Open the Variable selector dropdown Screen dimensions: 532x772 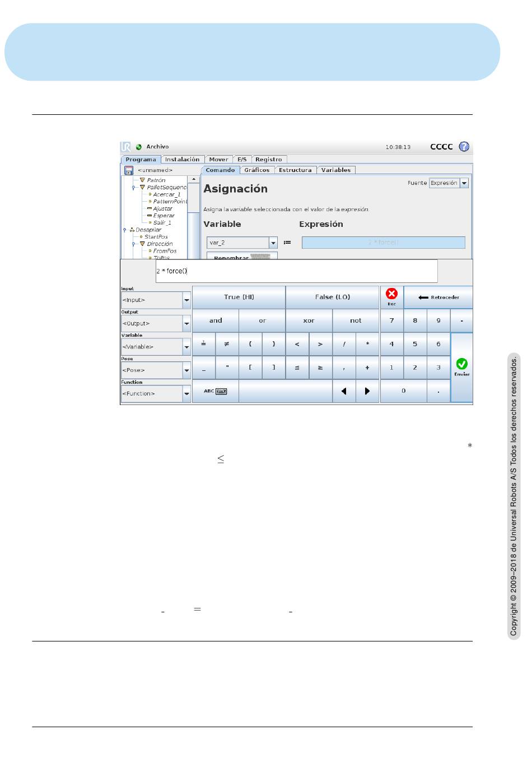(x=156, y=347)
